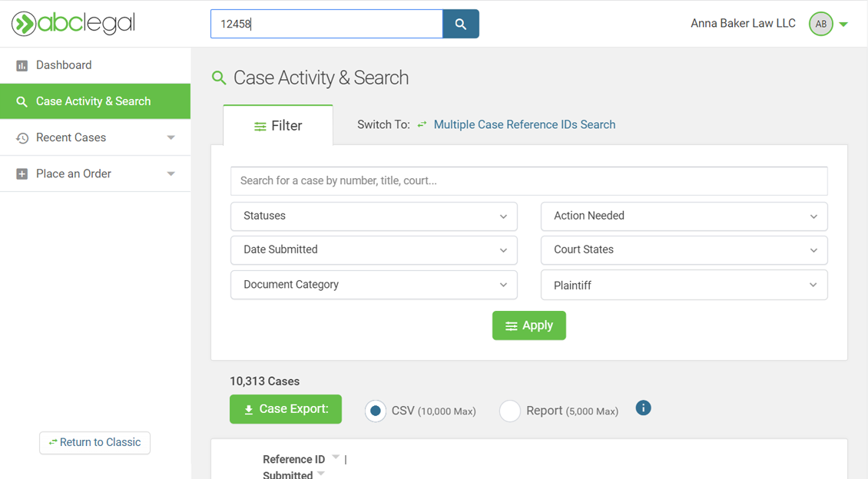This screenshot has width=868, height=479.
Task: Focus the case number, title, court search field
Action: [x=528, y=181]
